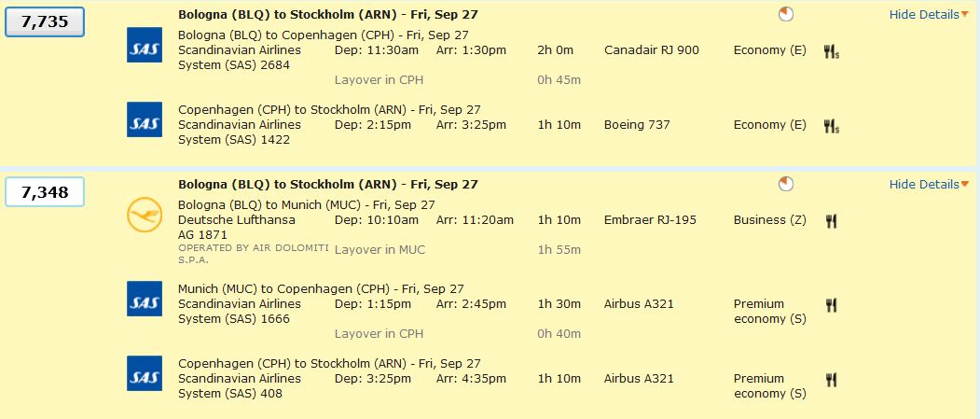Click meal icon on Boeing 737 row
The height and width of the screenshot is (419, 980).
pos(831,125)
